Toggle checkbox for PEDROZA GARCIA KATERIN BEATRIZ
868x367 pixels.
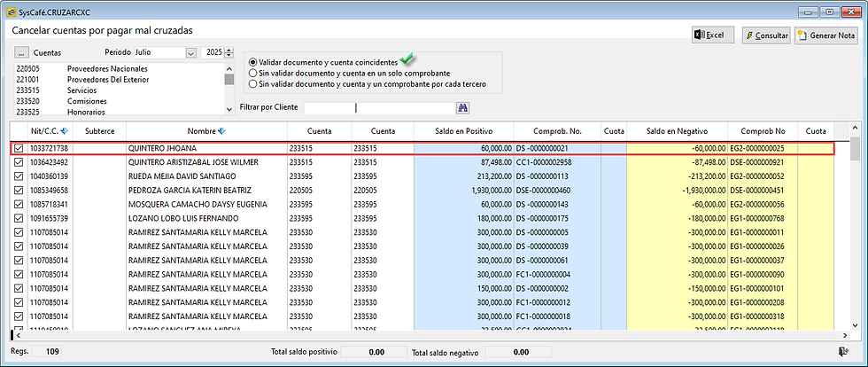coord(19,191)
